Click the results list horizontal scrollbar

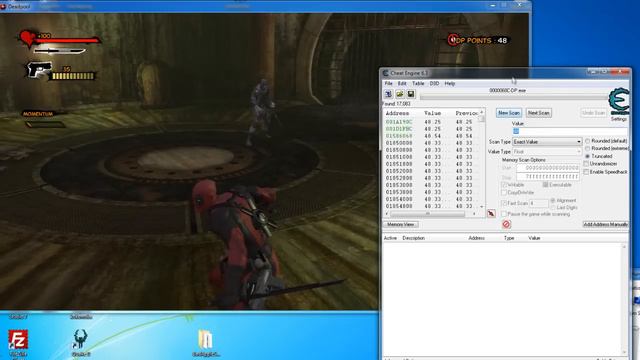[x=430, y=213]
